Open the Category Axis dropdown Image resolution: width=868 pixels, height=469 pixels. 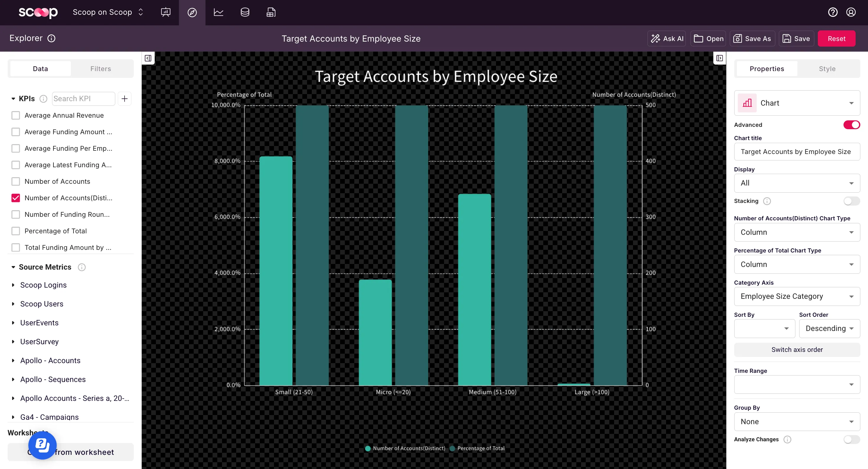pos(797,296)
